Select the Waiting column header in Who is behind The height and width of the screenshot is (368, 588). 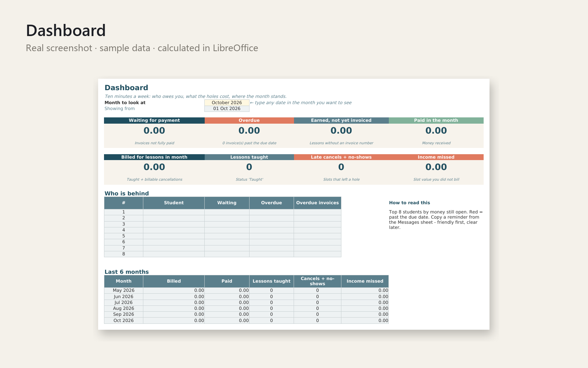coord(227,203)
